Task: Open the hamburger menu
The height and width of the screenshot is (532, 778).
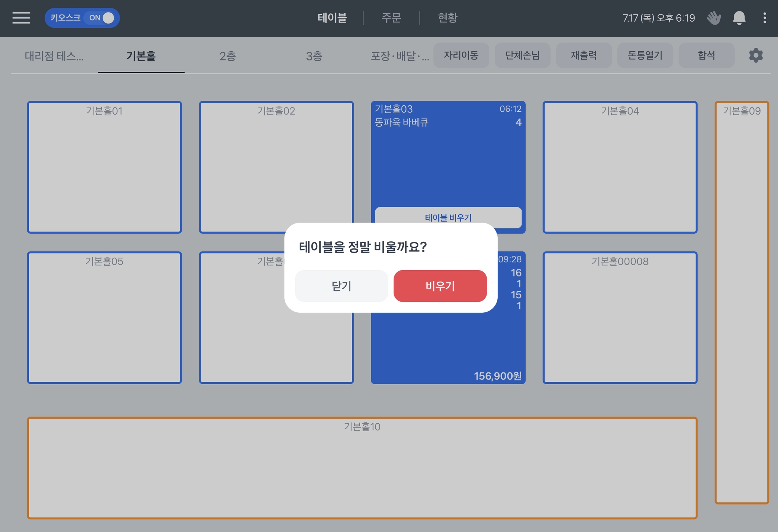Action: click(21, 18)
